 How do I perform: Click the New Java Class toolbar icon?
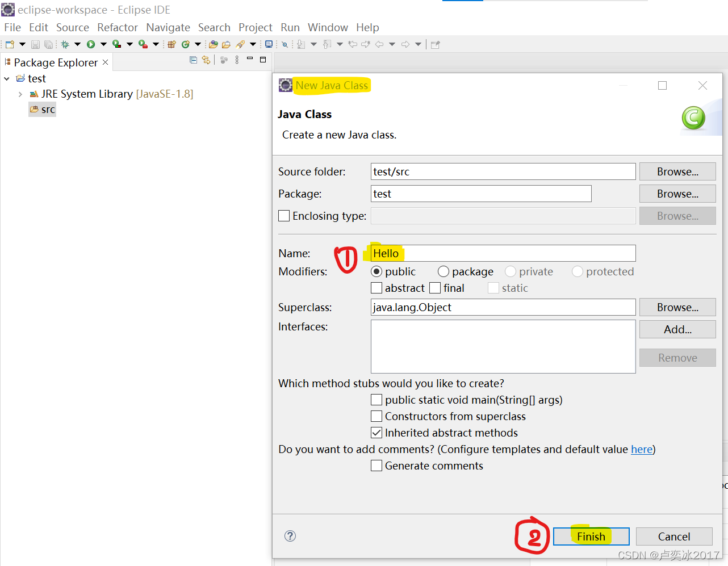[x=186, y=44]
